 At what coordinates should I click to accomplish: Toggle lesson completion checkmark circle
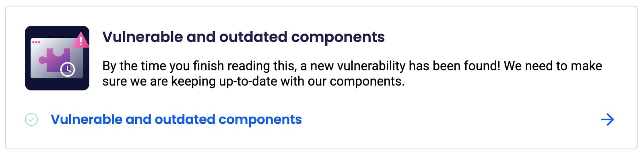(x=31, y=119)
